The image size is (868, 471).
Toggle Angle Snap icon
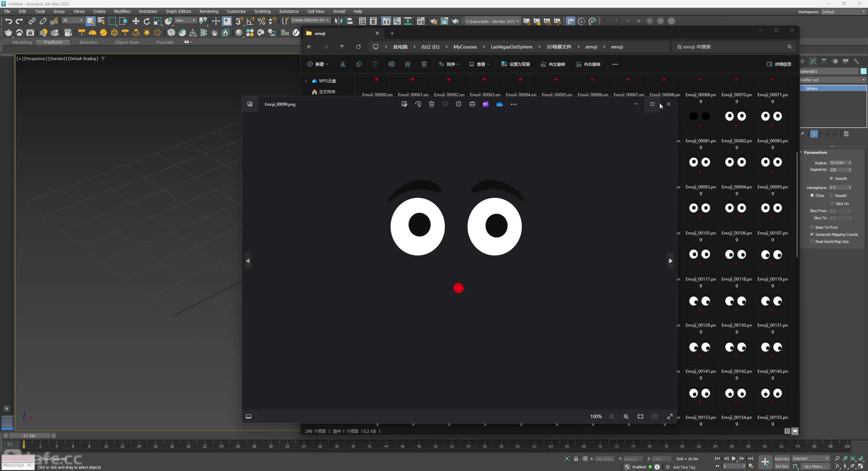(x=250, y=21)
